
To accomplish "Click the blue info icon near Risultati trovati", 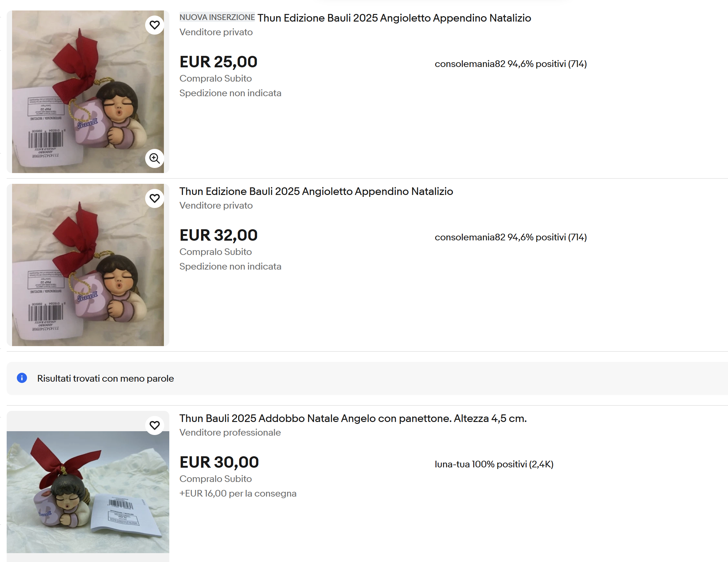I will 22,378.
